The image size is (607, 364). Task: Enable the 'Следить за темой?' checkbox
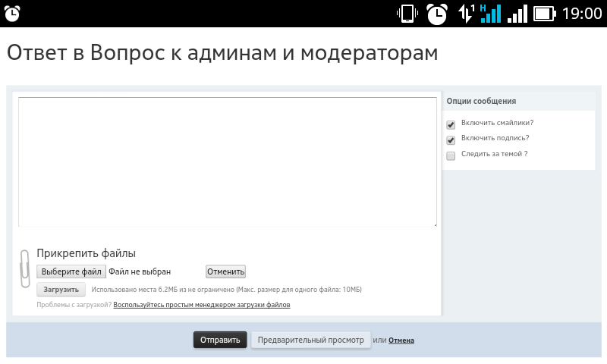coord(451,155)
